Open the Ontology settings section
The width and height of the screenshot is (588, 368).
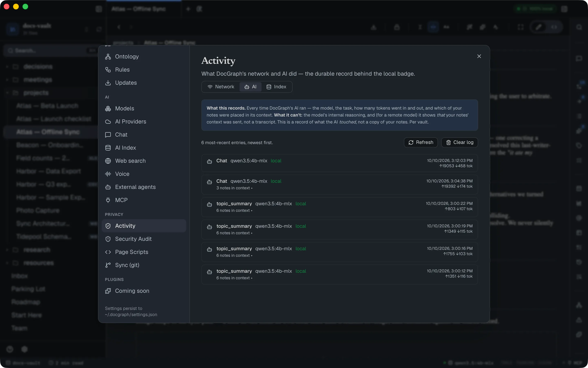tap(144, 56)
